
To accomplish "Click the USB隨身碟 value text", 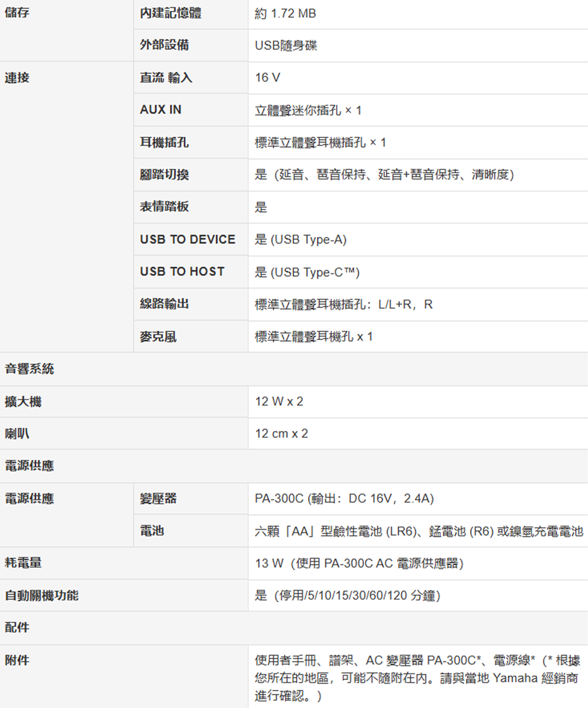I will pyautogui.click(x=286, y=46).
